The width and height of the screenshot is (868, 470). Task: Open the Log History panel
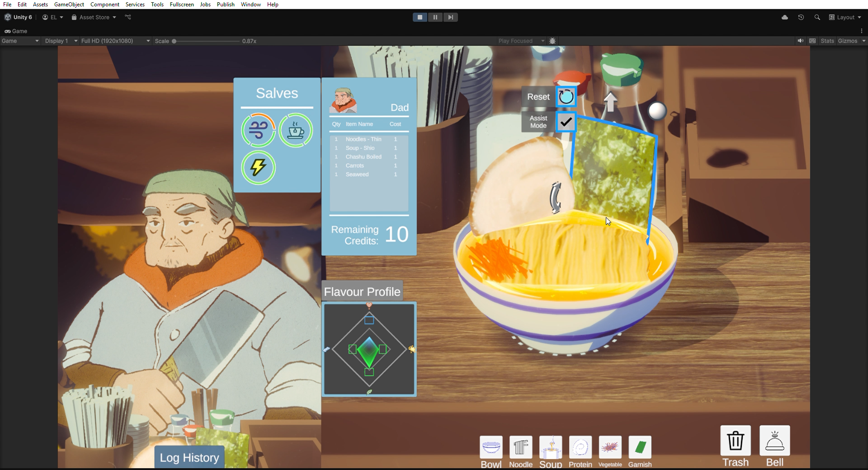(189, 457)
